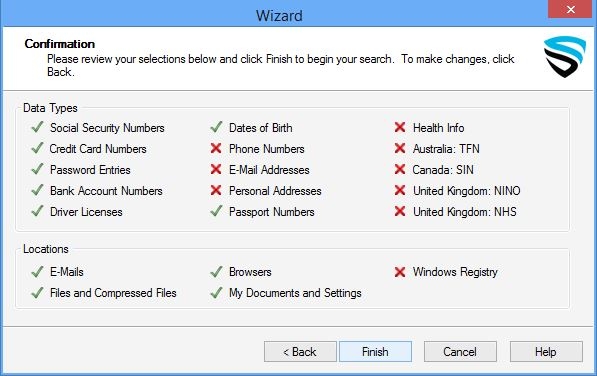This screenshot has width=597, height=376.
Task: Click the green checkmark beside Credit Card Numbers
Action: pyautogui.click(x=37, y=148)
